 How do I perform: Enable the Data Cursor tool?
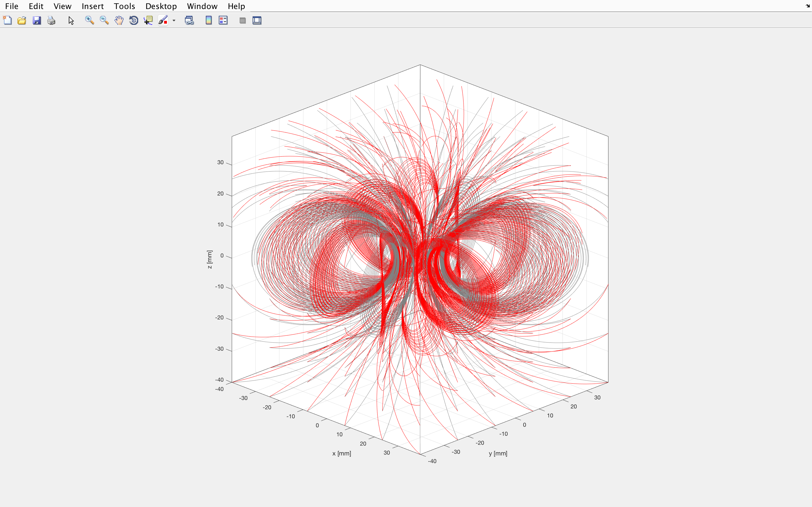[148, 21]
